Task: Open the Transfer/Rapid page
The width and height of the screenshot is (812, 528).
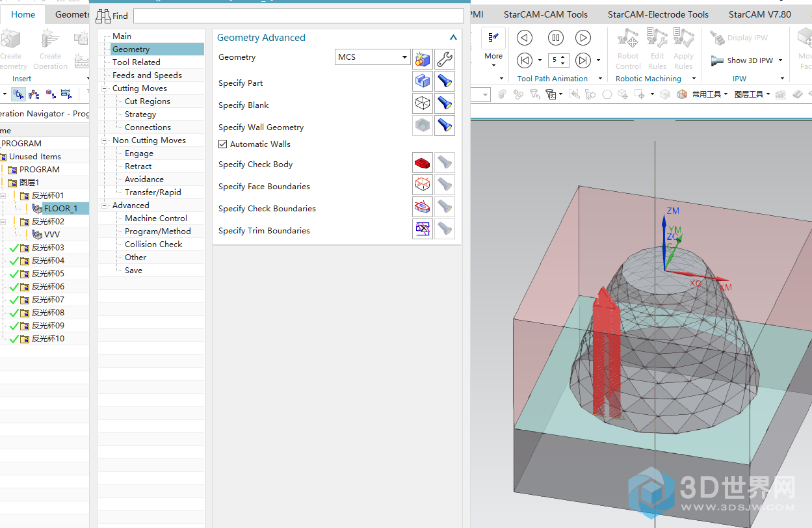Action: click(x=153, y=192)
